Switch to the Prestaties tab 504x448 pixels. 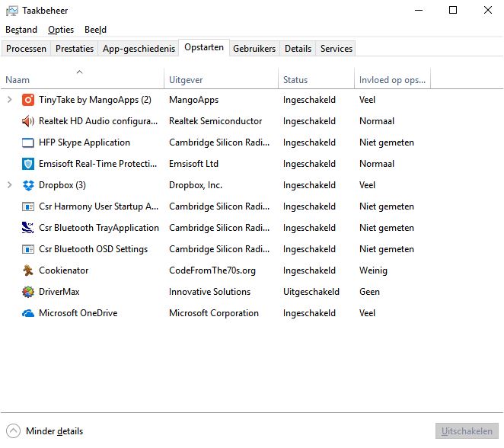click(x=75, y=49)
